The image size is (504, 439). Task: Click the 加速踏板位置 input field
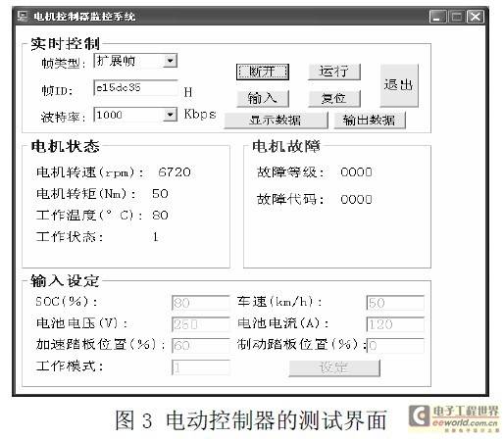point(201,346)
